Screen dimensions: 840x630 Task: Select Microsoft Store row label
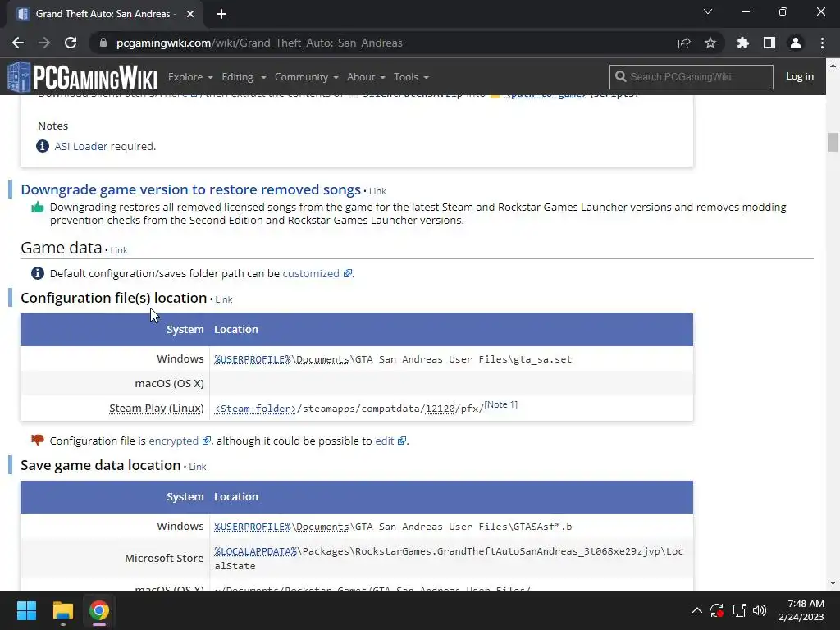[x=164, y=558]
